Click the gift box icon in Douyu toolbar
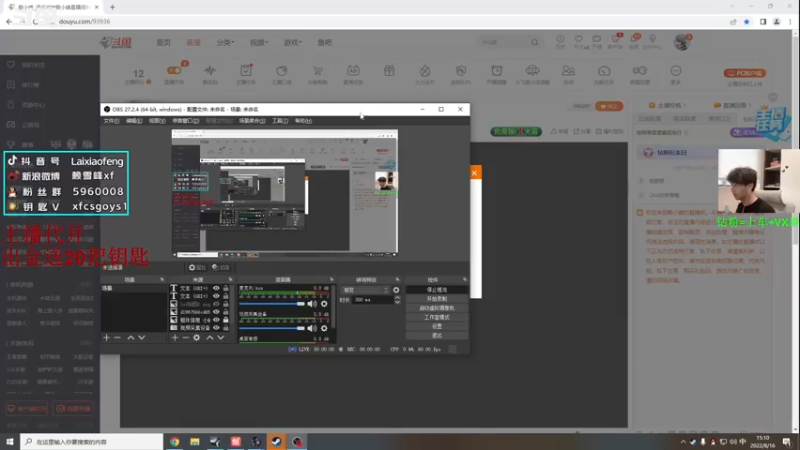Image resolution: width=800 pixels, height=450 pixels. click(389, 71)
